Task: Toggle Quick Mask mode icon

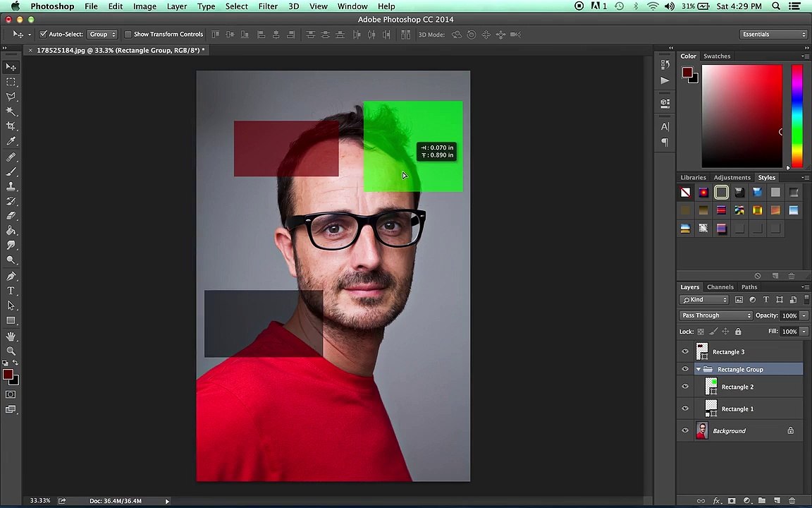Action: pyautogui.click(x=11, y=394)
